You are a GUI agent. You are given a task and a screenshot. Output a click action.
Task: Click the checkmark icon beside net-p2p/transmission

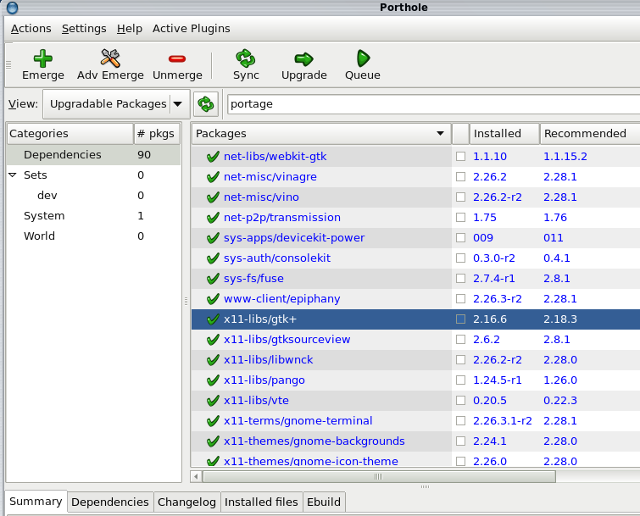tap(213, 218)
